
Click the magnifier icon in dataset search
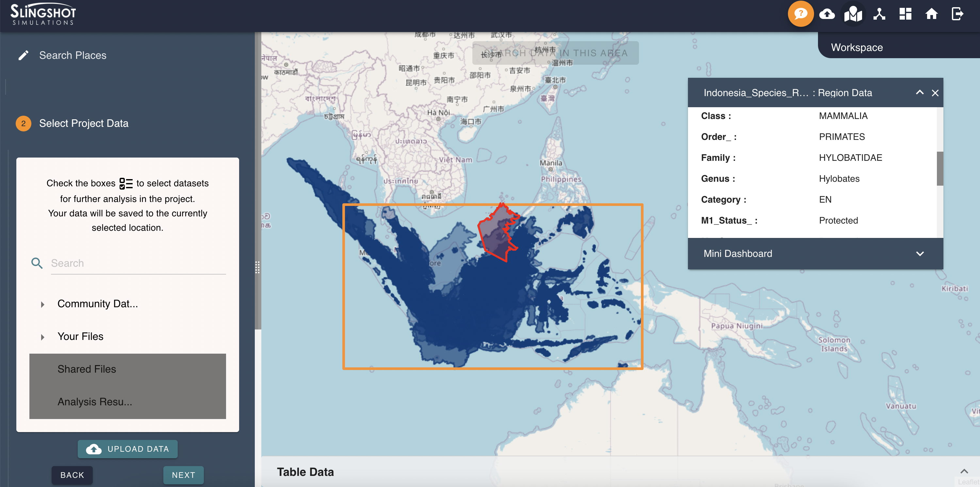[x=37, y=263]
